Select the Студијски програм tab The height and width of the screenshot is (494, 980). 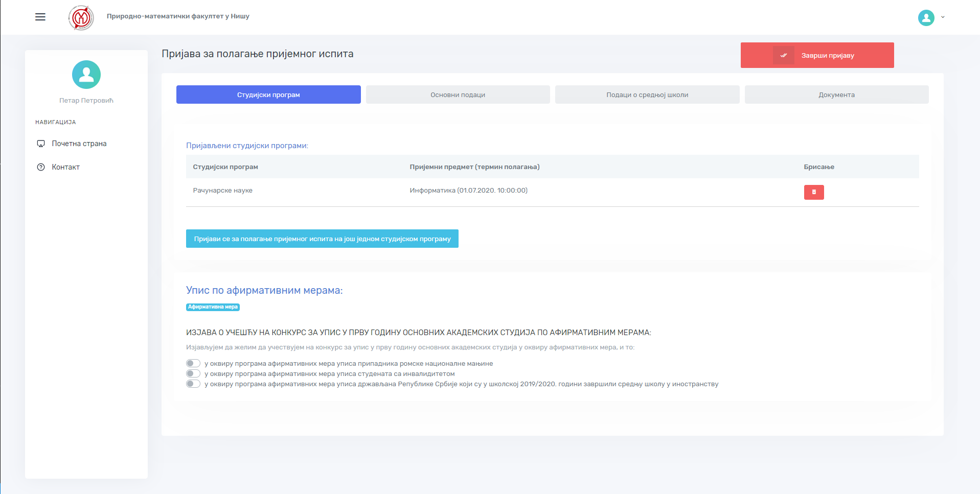tap(268, 95)
